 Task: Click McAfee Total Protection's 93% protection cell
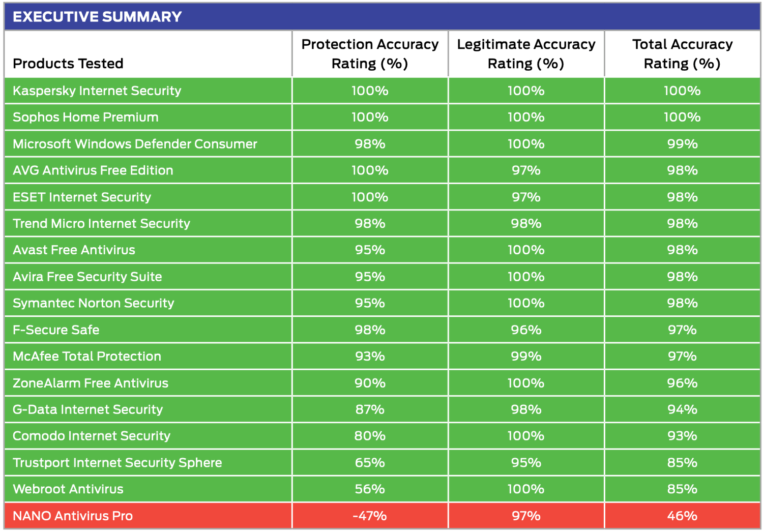pyautogui.click(x=370, y=357)
